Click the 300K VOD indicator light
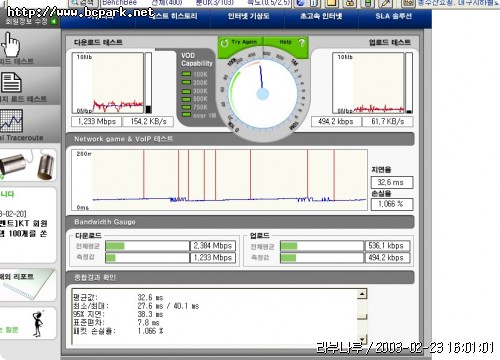Screen dimensions: 500x360 pos(186,91)
